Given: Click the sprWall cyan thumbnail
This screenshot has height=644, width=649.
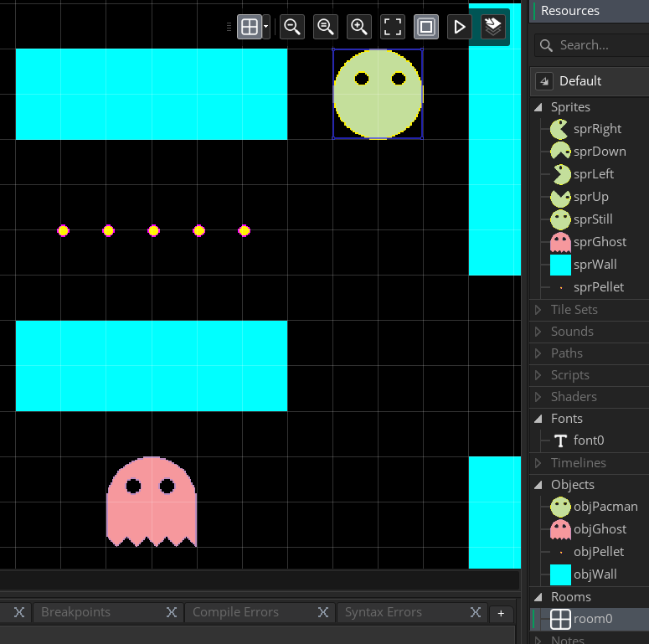Looking at the screenshot, I should coord(560,265).
